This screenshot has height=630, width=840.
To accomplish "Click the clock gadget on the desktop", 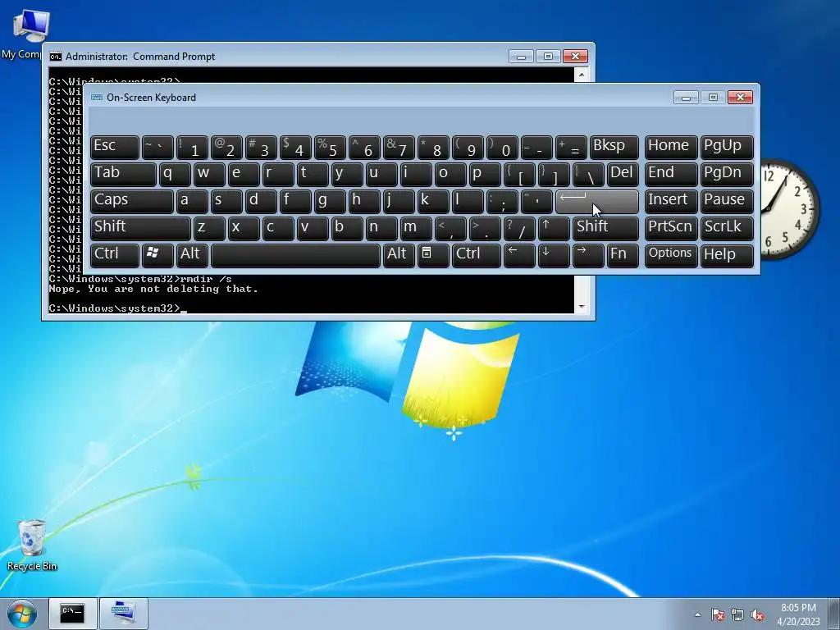I will [789, 209].
